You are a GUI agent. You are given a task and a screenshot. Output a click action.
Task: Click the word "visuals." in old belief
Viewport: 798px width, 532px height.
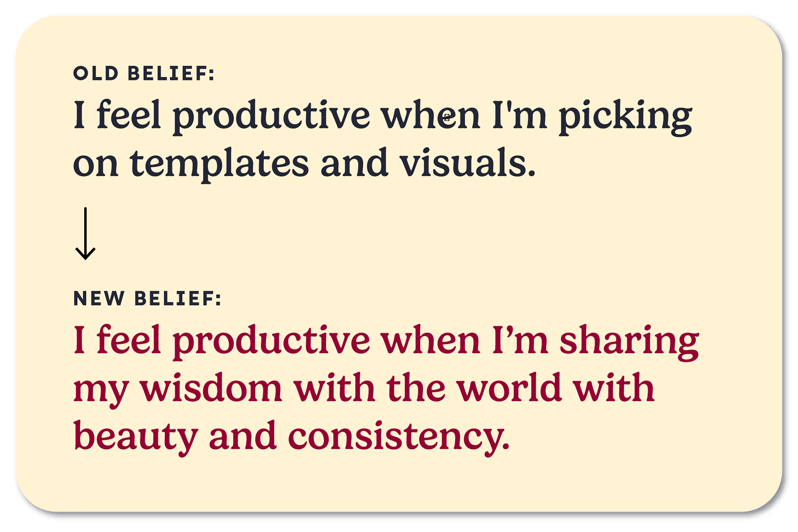(467, 164)
